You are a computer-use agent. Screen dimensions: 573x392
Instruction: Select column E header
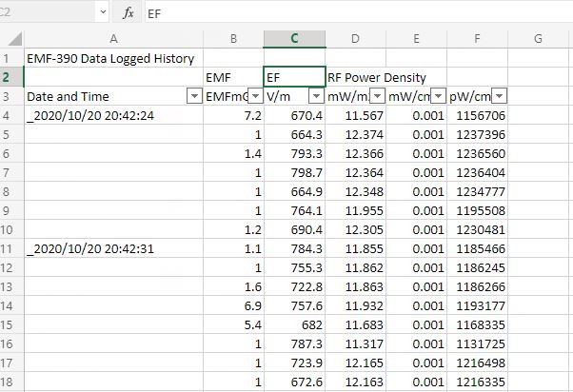416,39
